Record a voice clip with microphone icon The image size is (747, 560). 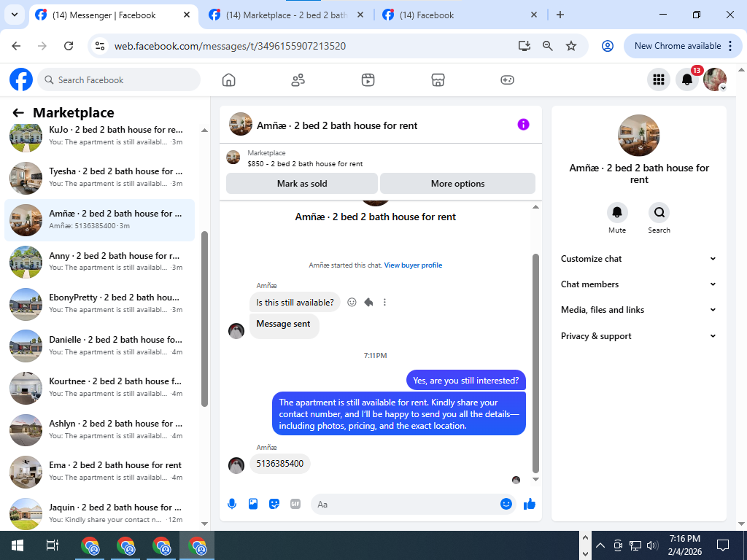pos(232,504)
